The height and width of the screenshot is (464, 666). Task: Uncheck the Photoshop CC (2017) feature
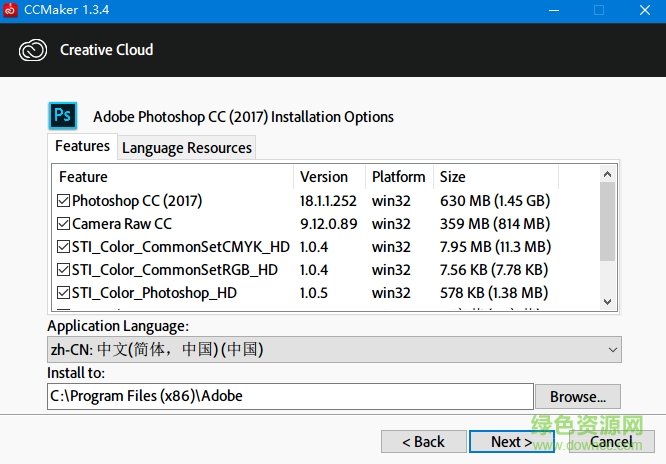pyautogui.click(x=64, y=201)
